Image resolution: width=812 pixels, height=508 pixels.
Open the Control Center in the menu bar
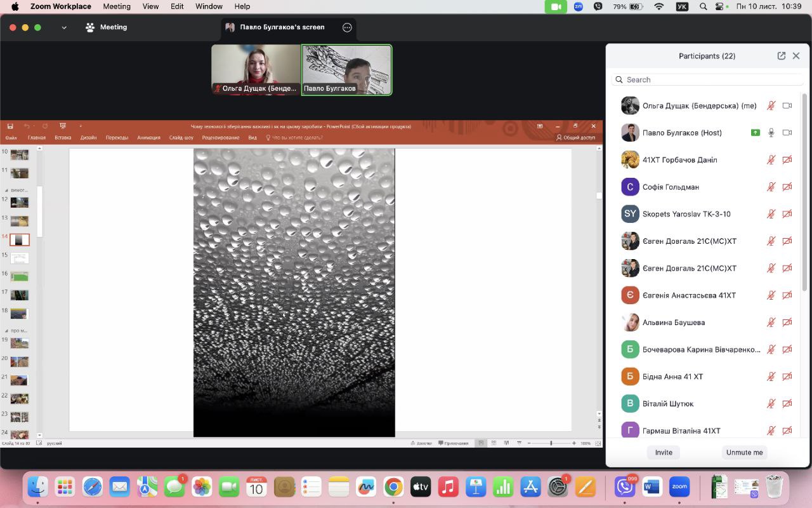(x=719, y=6)
